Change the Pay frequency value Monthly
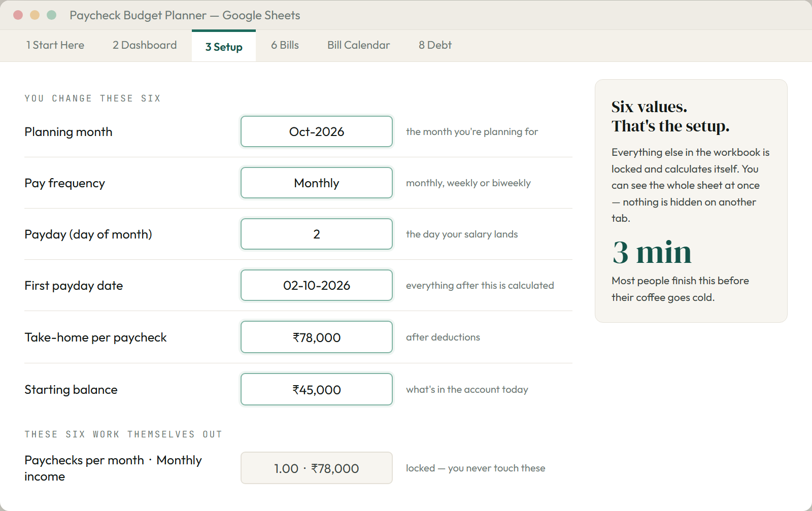The image size is (812, 511). [x=317, y=183]
